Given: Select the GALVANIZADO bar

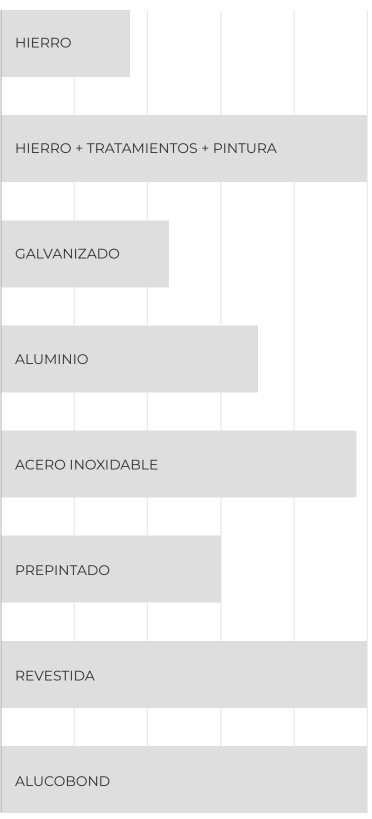Looking at the screenshot, I should click(85, 254).
